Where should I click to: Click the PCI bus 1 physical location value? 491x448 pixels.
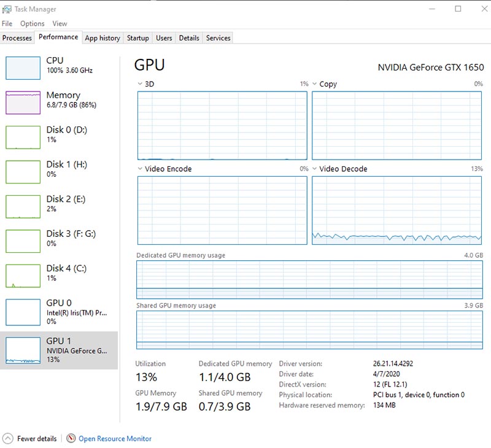point(419,395)
